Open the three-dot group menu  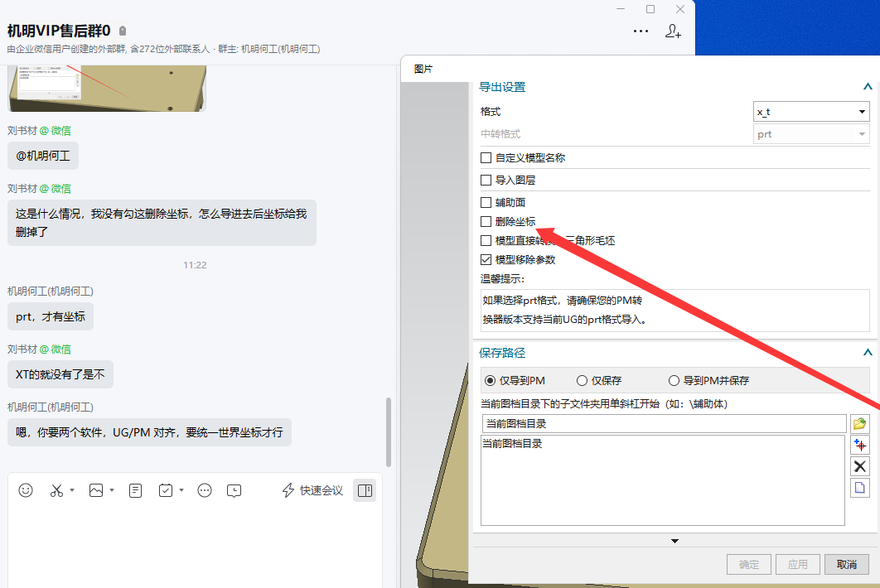(x=641, y=31)
